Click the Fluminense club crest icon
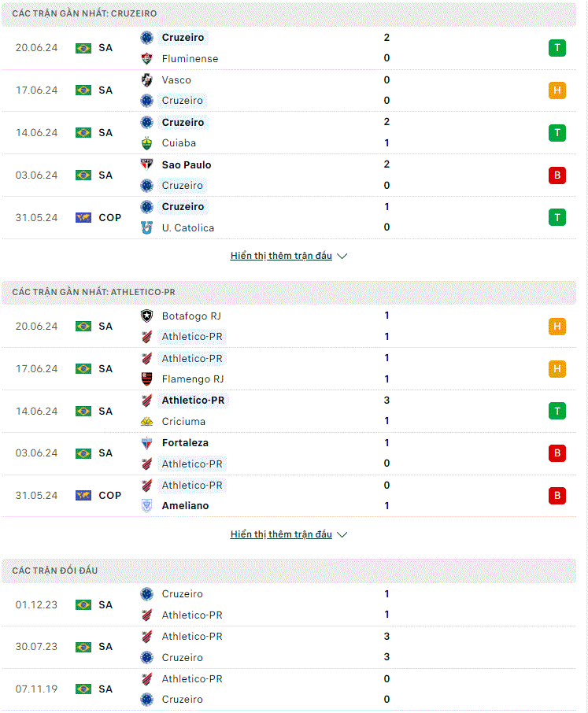Image resolution: width=588 pixels, height=713 pixels. pos(146,59)
